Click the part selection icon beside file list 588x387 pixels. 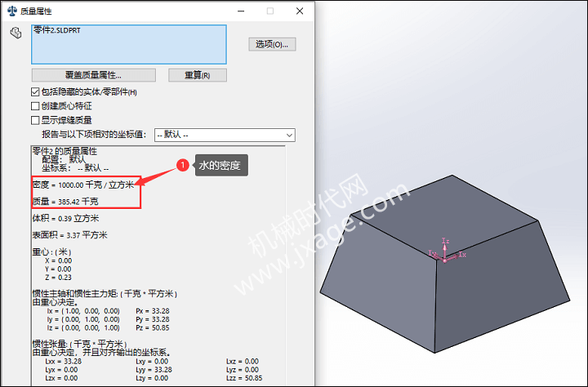click(16, 33)
